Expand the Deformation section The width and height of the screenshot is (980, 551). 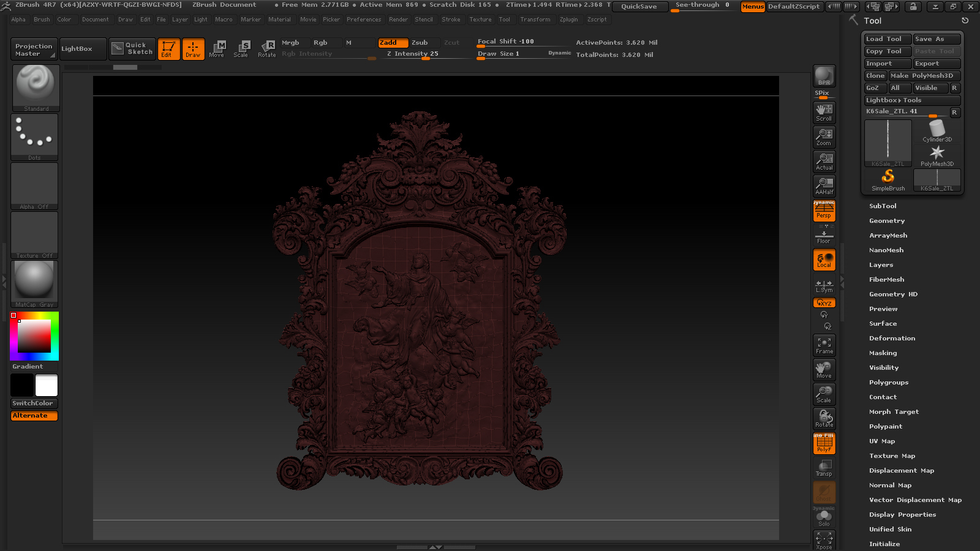(x=892, y=339)
